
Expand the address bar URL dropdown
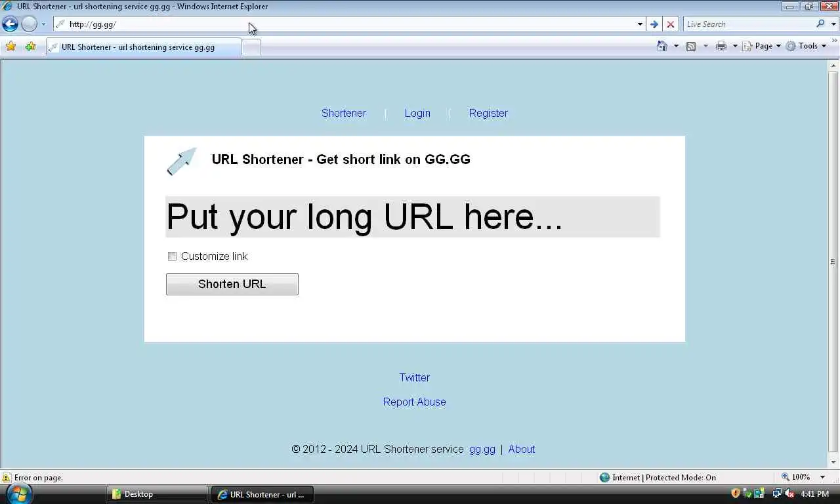coord(640,24)
